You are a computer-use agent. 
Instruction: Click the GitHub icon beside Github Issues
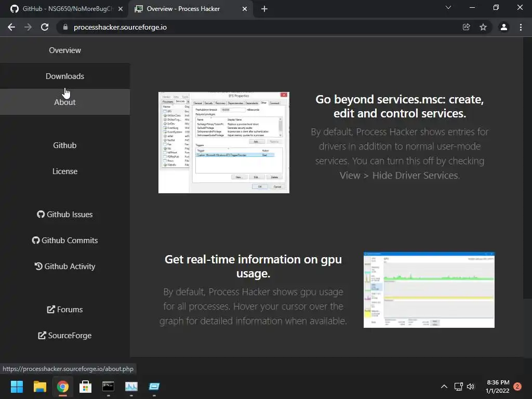coord(41,215)
